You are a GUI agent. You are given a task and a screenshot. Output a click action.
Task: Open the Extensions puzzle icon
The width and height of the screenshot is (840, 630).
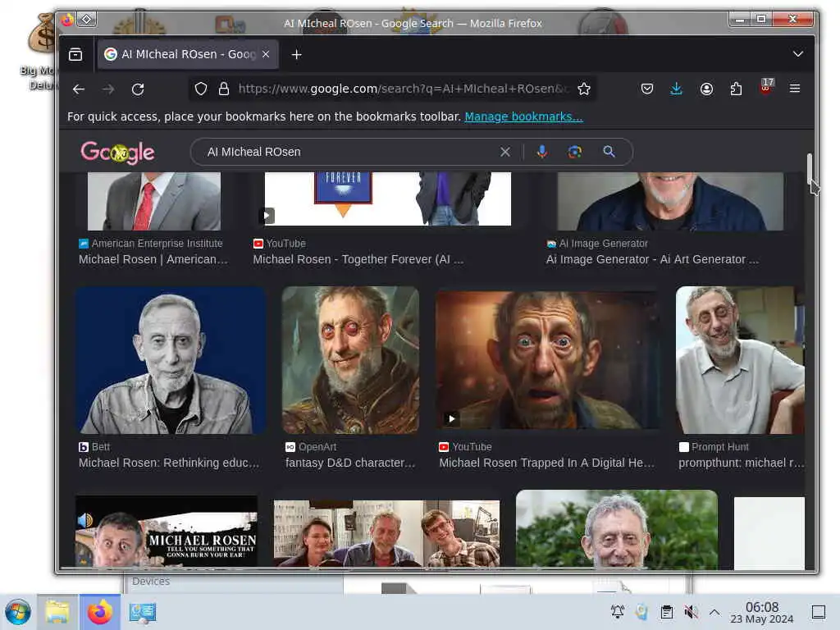[736, 89]
